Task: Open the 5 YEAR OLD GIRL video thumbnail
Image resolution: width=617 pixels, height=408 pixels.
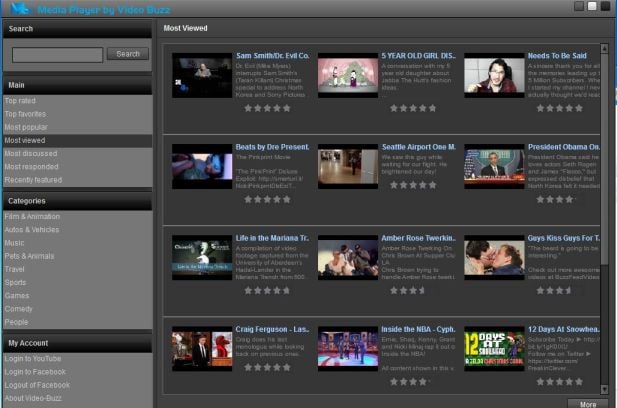Action: (x=348, y=76)
